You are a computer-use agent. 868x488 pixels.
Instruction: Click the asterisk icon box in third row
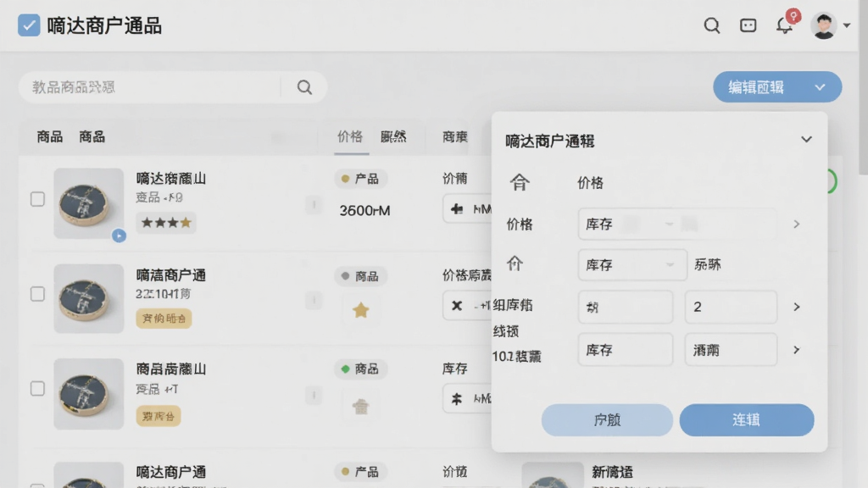point(467,398)
